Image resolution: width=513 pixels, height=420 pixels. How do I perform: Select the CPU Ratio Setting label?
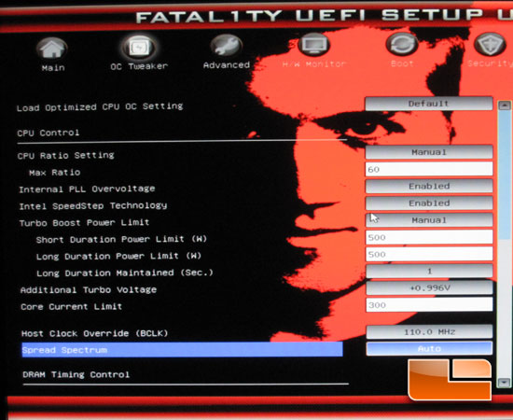(x=66, y=155)
